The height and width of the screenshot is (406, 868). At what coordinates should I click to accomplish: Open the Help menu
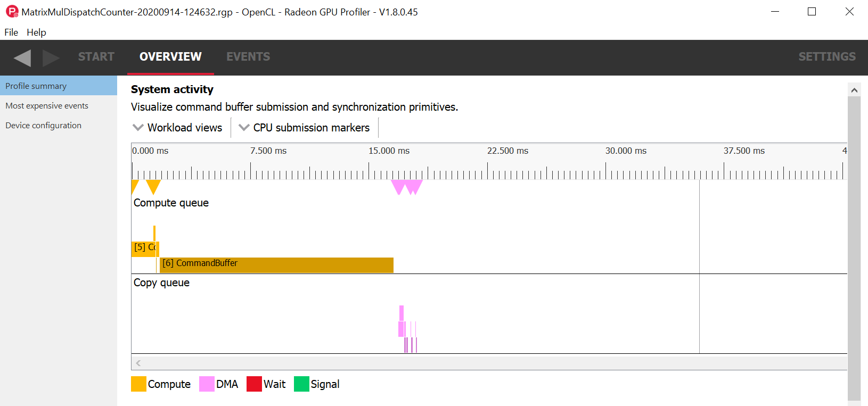tap(36, 32)
